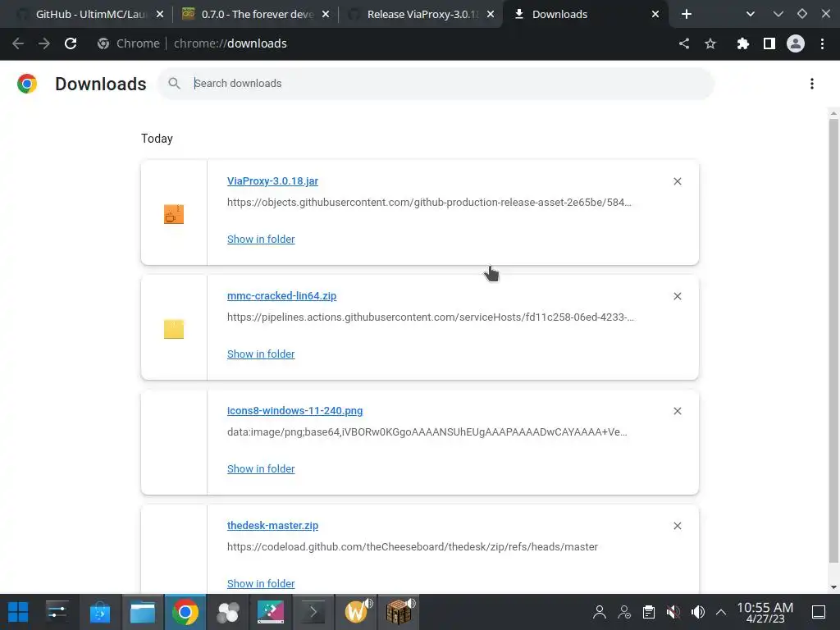Open the store bag taskbar icon
Image resolution: width=840 pixels, height=630 pixels.
coord(99,612)
